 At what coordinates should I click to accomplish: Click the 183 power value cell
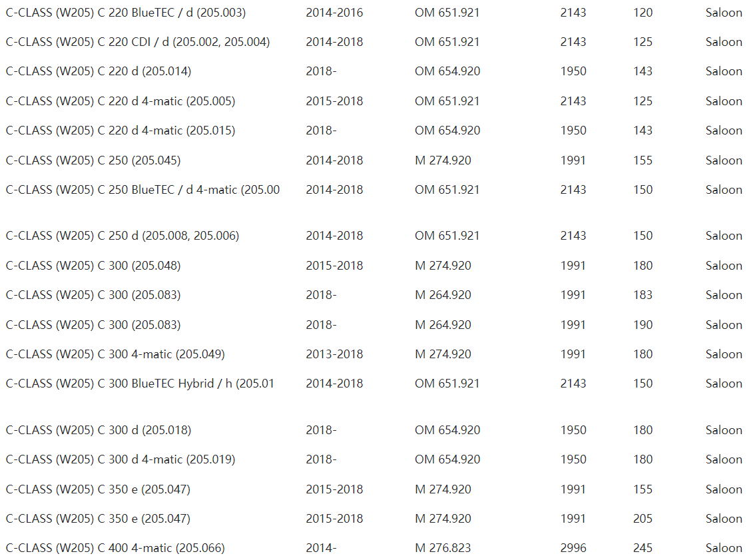pos(643,295)
